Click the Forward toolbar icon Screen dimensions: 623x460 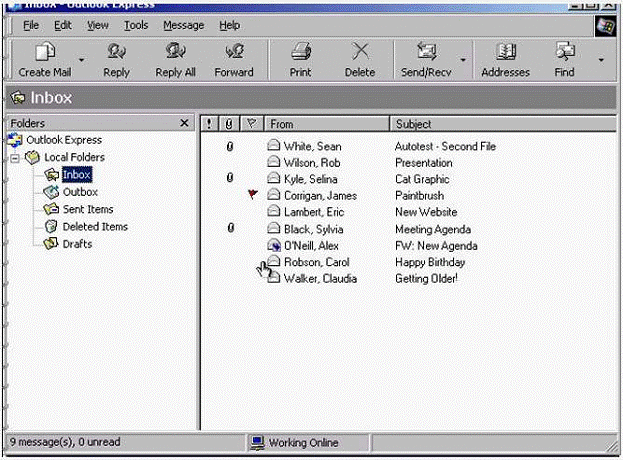click(x=234, y=52)
